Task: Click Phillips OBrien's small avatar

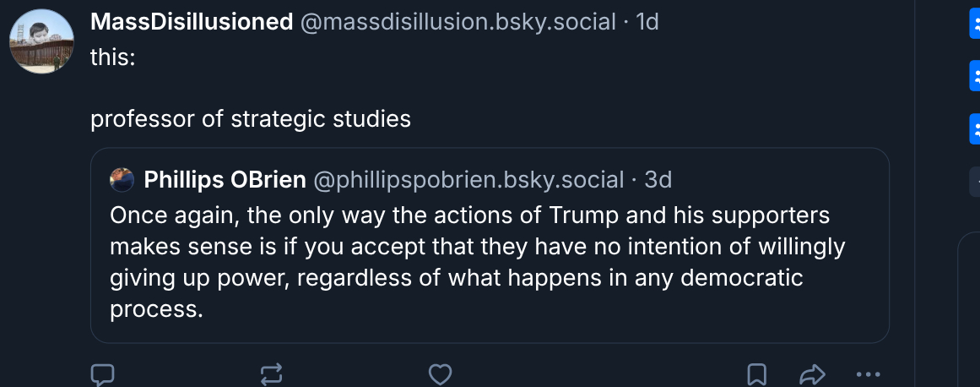Action: (122, 180)
